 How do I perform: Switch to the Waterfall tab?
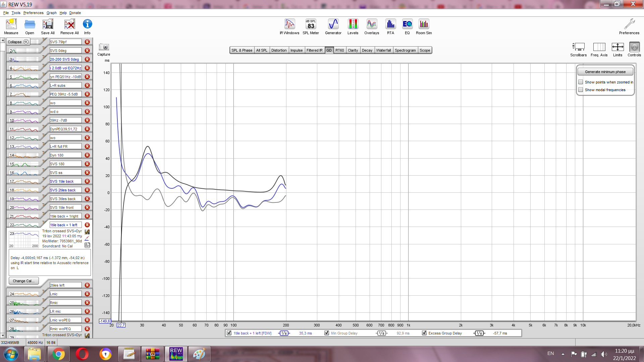click(x=383, y=50)
